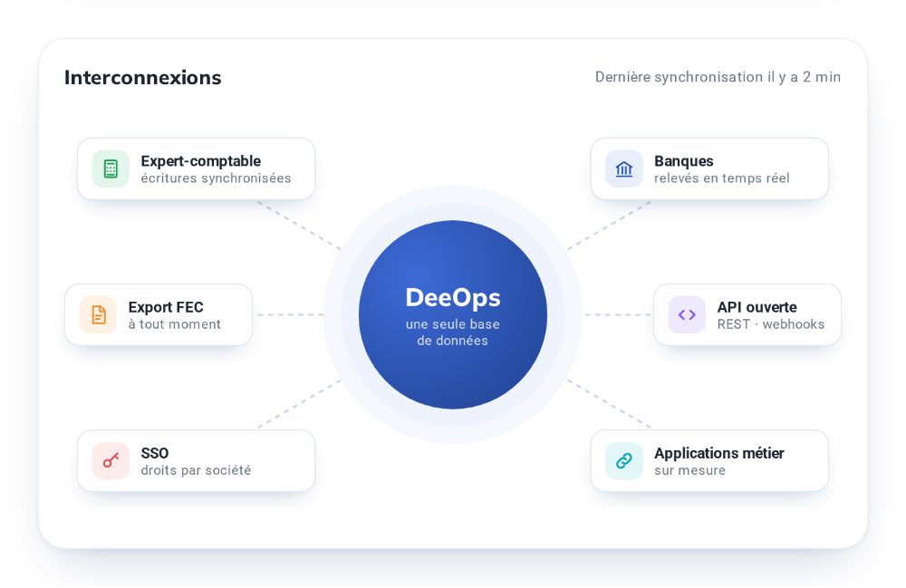Click 'une seule base de données' text

tap(453, 333)
